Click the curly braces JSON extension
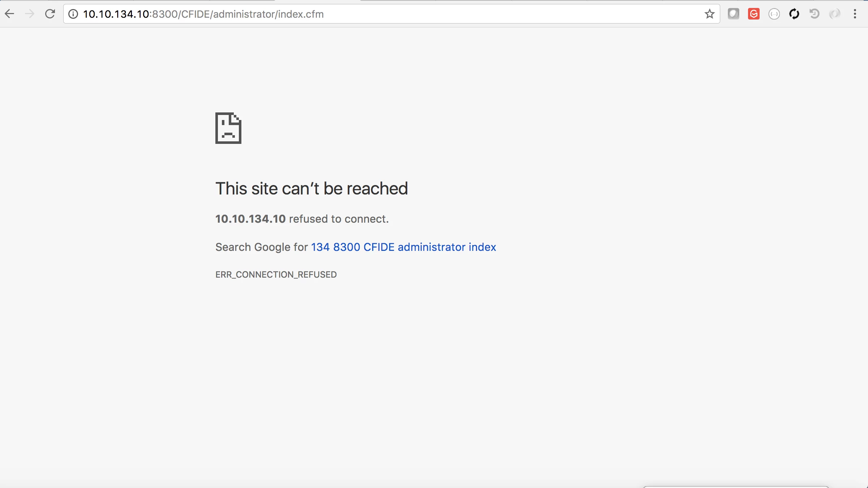 coord(774,14)
